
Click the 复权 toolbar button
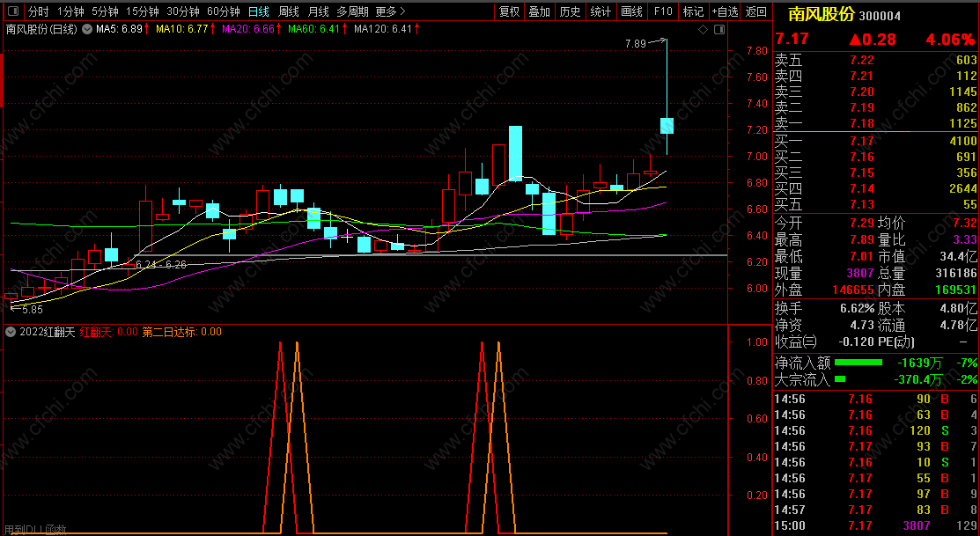click(510, 11)
